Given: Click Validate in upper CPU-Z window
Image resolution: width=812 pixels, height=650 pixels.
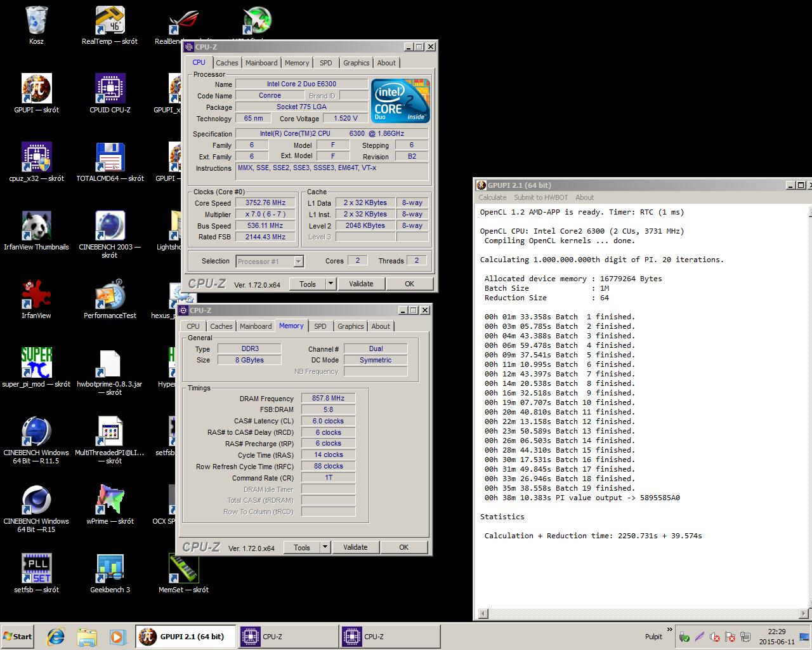Looking at the screenshot, I should click(361, 284).
